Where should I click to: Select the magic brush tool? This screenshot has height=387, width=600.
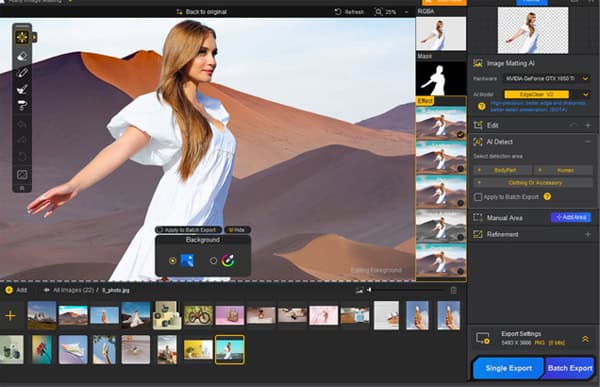click(x=22, y=89)
